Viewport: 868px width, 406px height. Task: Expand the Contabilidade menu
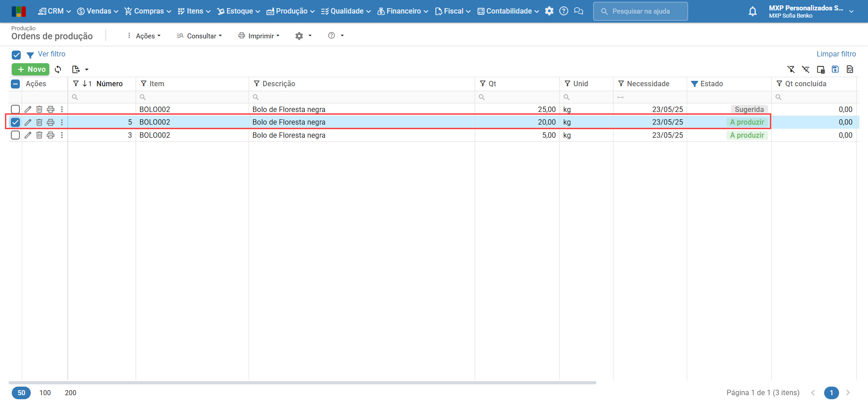pos(508,11)
